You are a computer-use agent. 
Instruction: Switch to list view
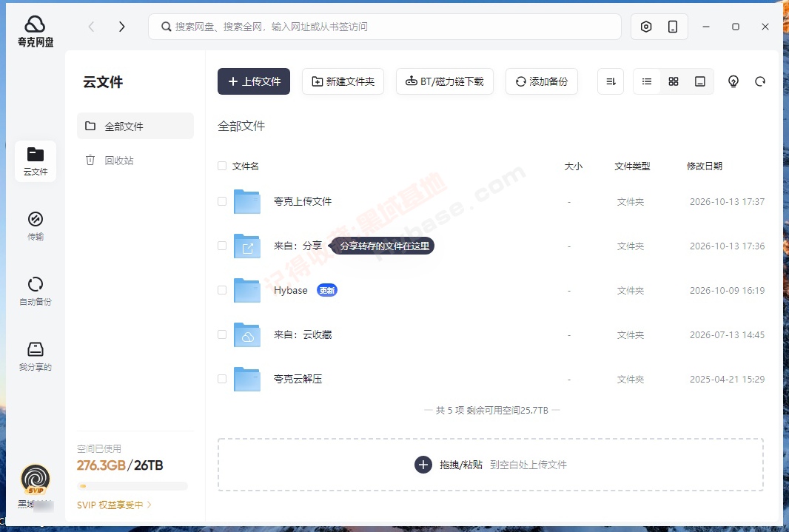(647, 81)
